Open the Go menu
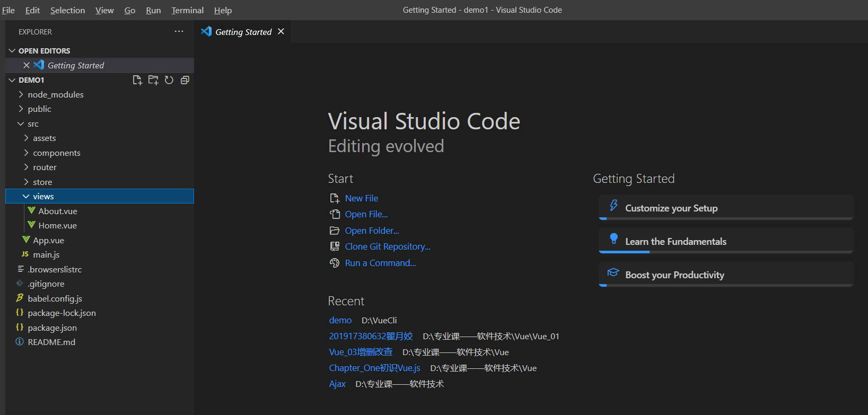The height and width of the screenshot is (415, 868). (x=130, y=10)
